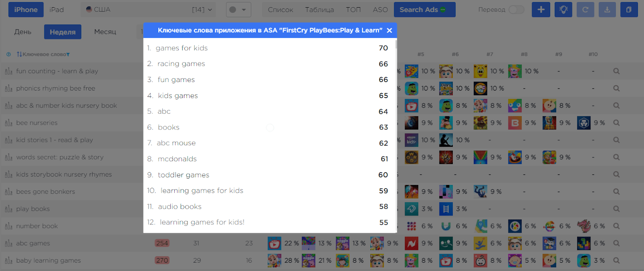Open search icon for words secret row

(616, 157)
